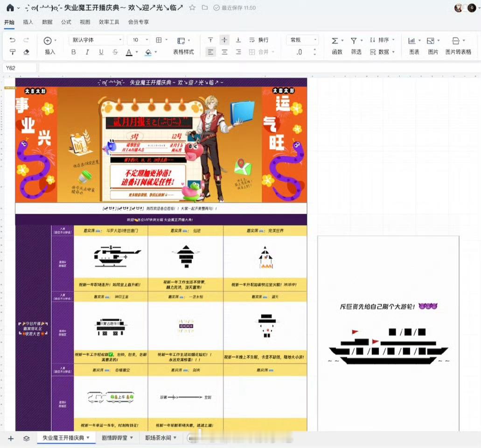Image resolution: width=481 pixels, height=448 pixels.
Task: Increase decimal places with up stepper
Action: coord(315,50)
